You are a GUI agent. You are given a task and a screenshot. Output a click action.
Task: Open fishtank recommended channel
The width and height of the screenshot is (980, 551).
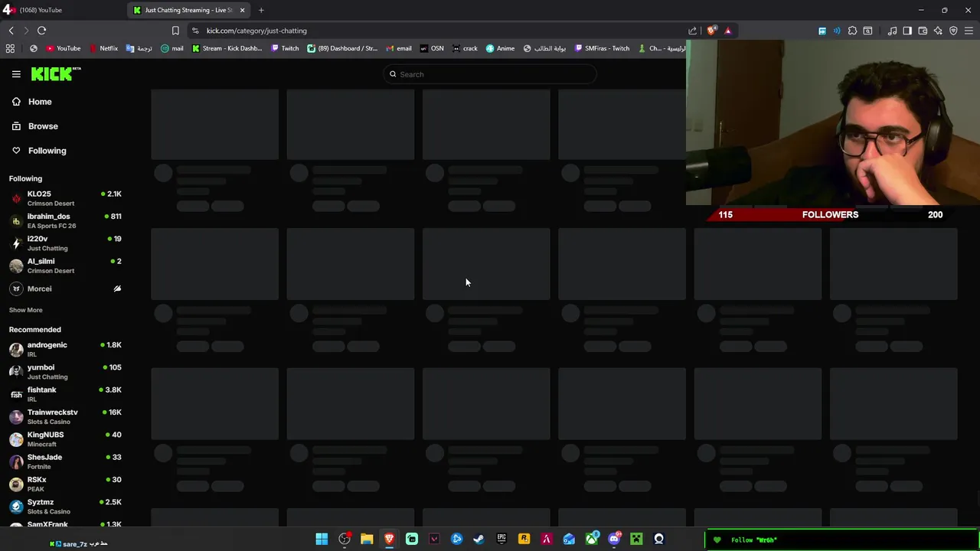point(65,394)
